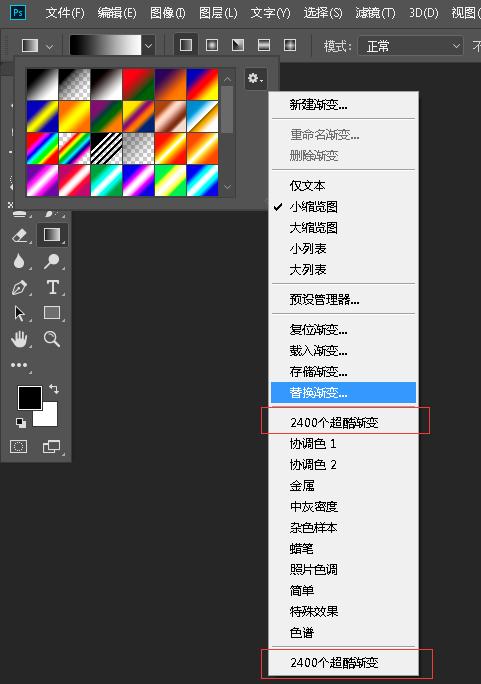Select the Rectangle shape tool
The image size is (481, 684).
click(52, 313)
